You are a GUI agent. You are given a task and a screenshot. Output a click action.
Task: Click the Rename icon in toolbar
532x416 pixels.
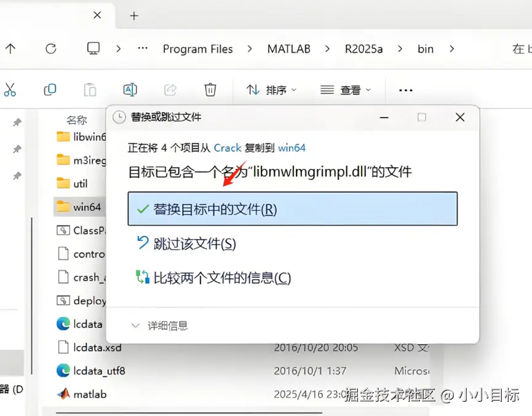tap(130, 90)
